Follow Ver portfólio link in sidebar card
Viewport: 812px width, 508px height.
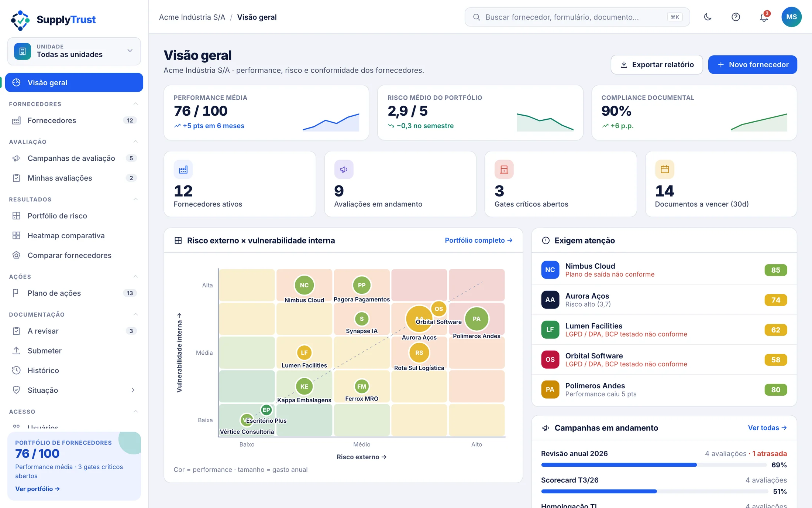tap(37, 489)
